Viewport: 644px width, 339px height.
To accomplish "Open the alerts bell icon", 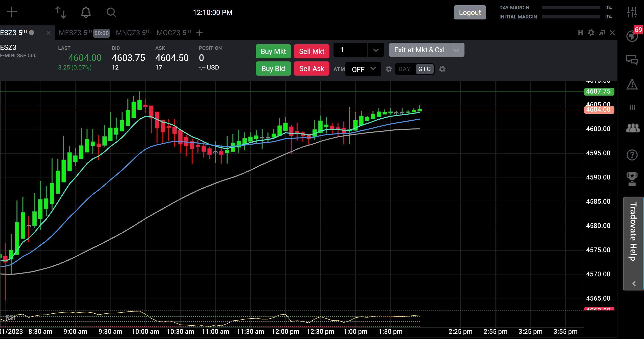I will click(x=86, y=12).
